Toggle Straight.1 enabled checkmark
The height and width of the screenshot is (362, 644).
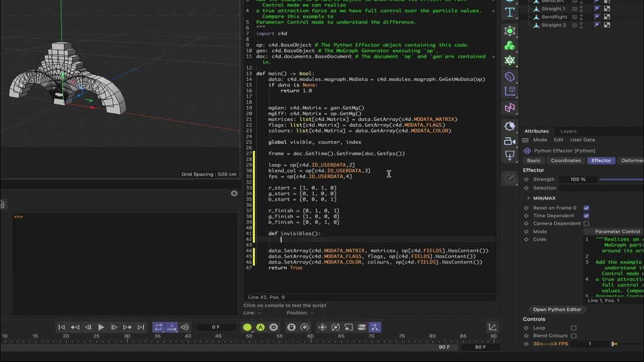[x=575, y=9]
